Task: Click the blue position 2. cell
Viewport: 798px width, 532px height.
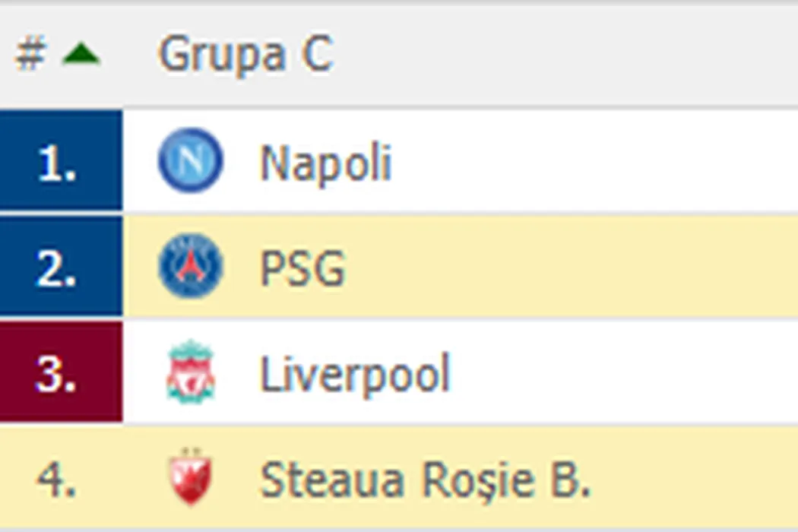Action: [60, 267]
